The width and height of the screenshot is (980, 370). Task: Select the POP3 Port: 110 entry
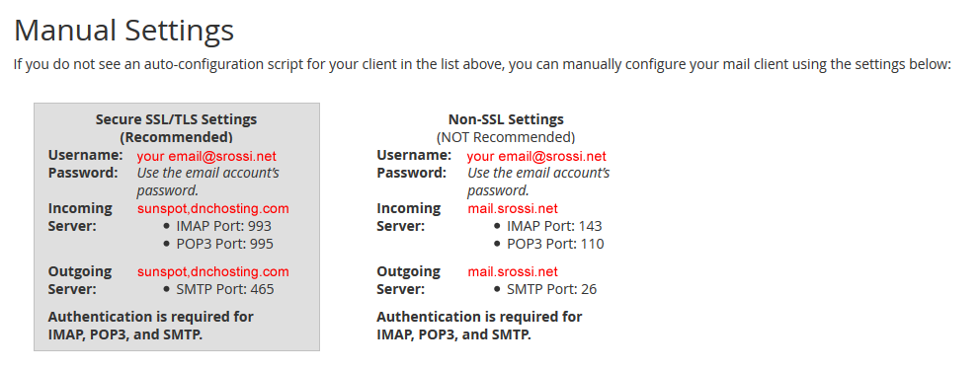tap(555, 244)
